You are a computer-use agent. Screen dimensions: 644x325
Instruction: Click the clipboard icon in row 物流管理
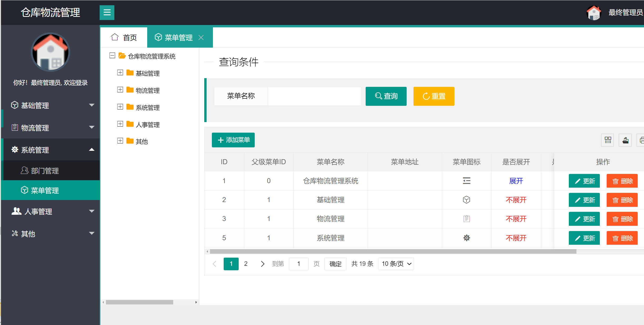(x=467, y=219)
